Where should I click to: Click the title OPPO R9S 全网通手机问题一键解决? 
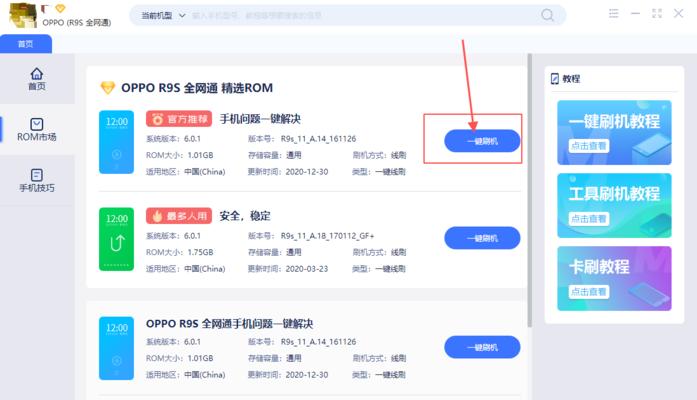[x=229, y=324]
